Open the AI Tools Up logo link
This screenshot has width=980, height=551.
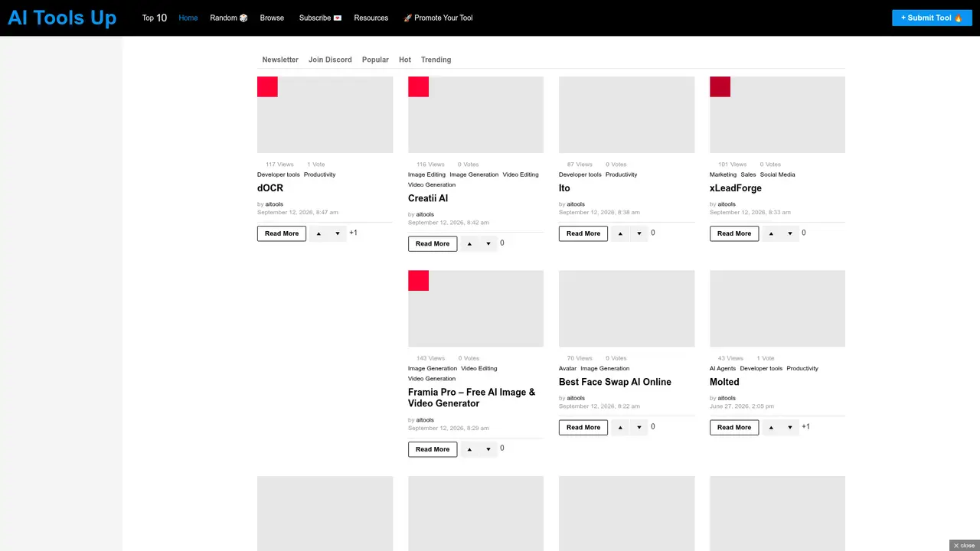[62, 18]
